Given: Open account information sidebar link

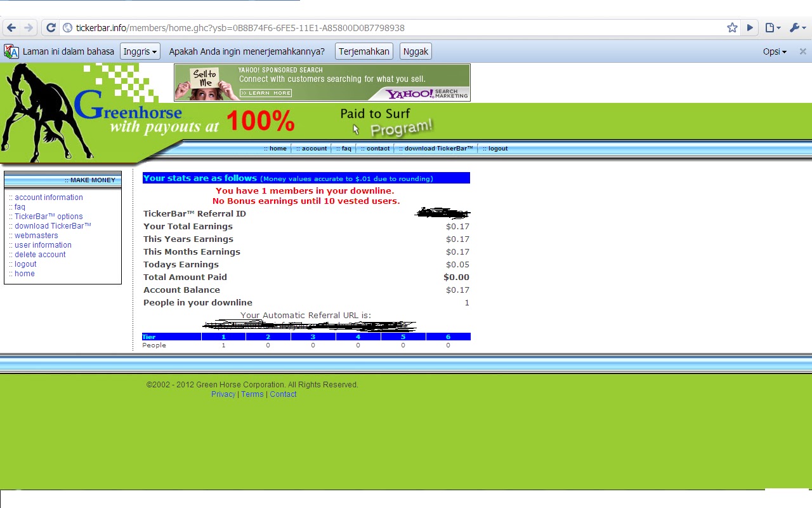Looking at the screenshot, I should 49,197.
